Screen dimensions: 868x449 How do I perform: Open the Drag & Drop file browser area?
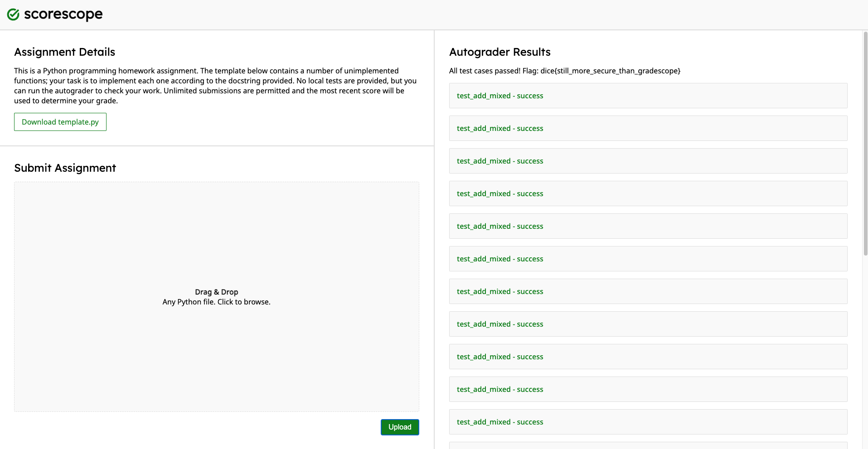tap(217, 297)
